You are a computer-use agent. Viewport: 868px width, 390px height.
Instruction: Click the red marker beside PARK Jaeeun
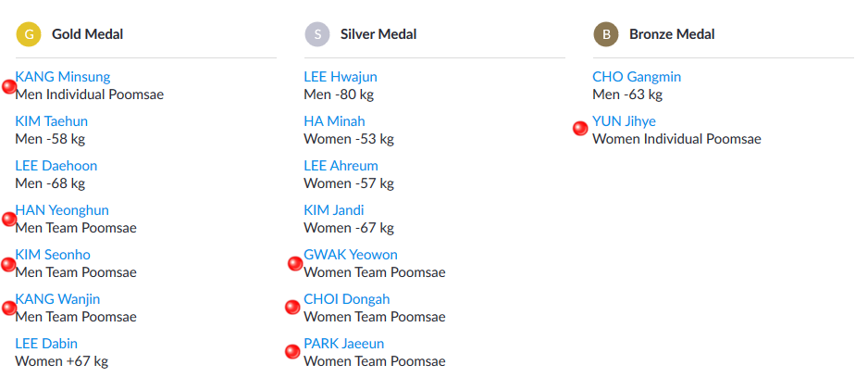click(292, 351)
